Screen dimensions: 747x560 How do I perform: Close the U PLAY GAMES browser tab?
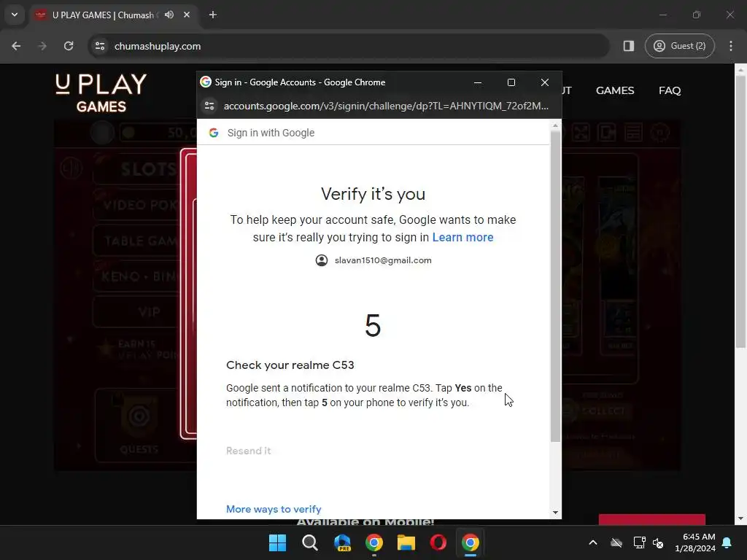coord(187,15)
